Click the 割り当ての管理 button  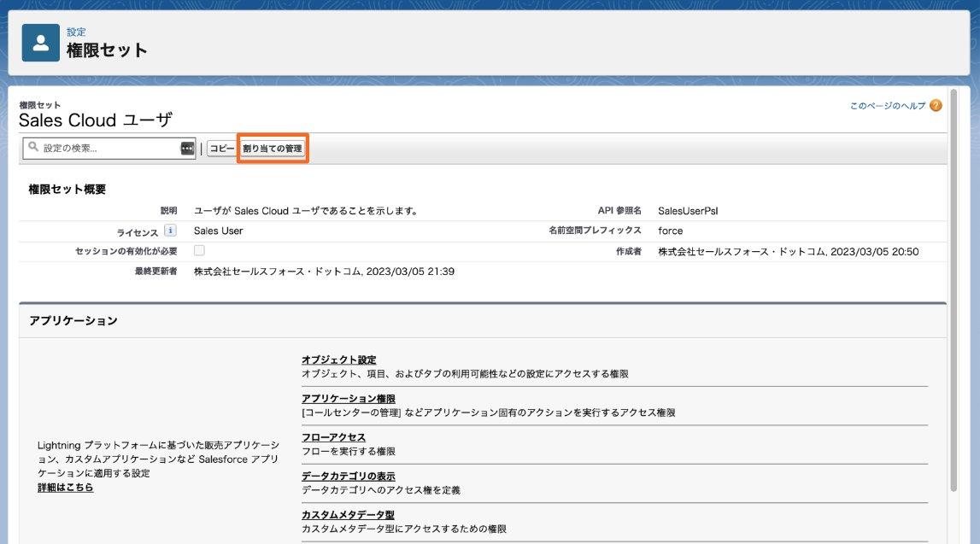(273, 148)
